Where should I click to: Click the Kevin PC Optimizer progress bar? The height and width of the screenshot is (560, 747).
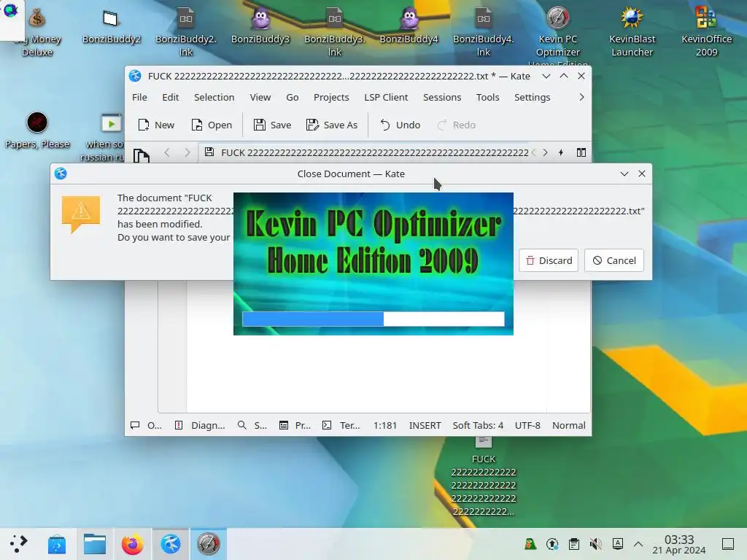373,319
